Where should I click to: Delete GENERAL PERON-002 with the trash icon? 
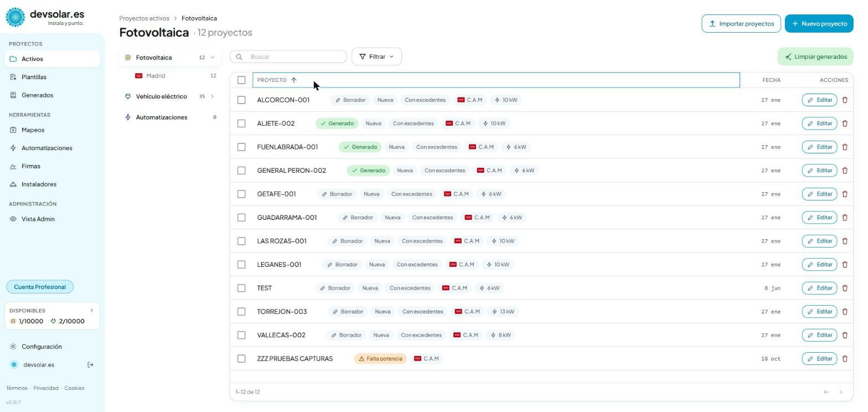(845, 171)
